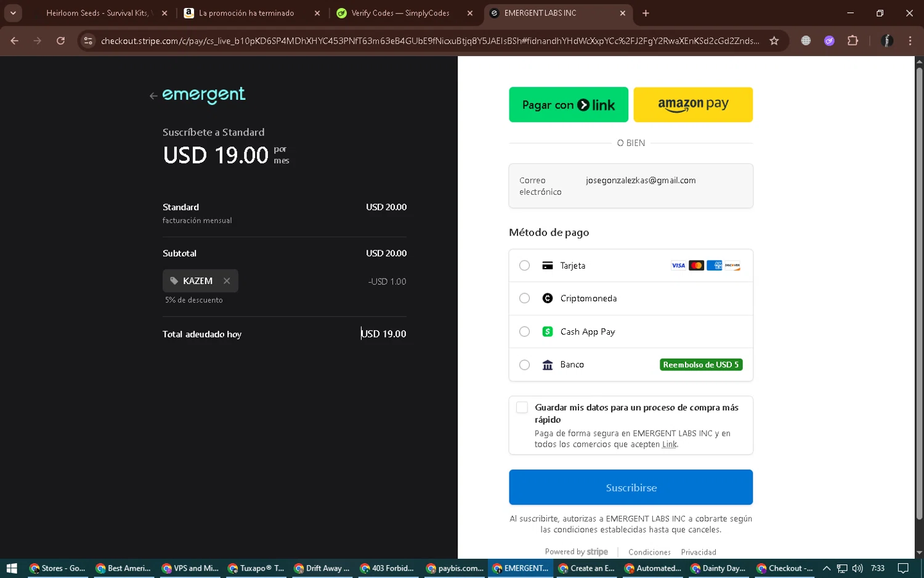This screenshot has width=924, height=578.
Task: Click the Link hyperlink in saved-data text
Action: (x=670, y=444)
